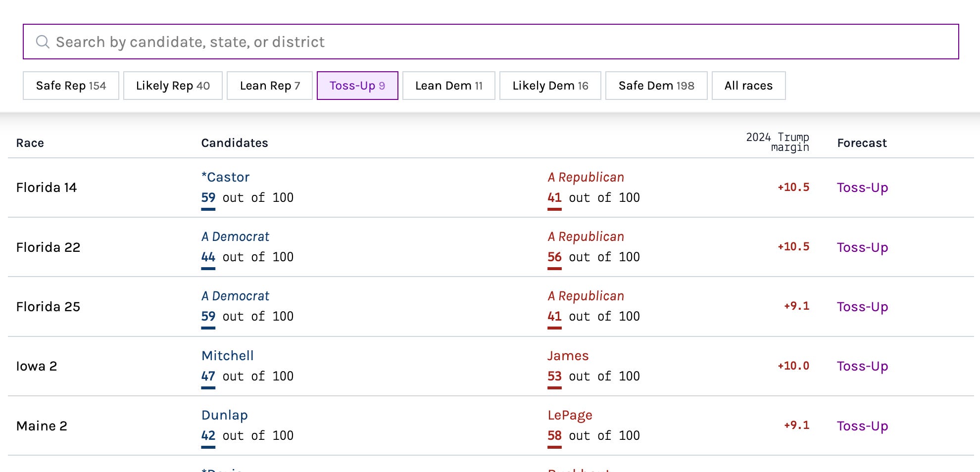Click Castor's 59 out of 100 odds
Viewport: 980px width, 472px height.
coord(247,197)
